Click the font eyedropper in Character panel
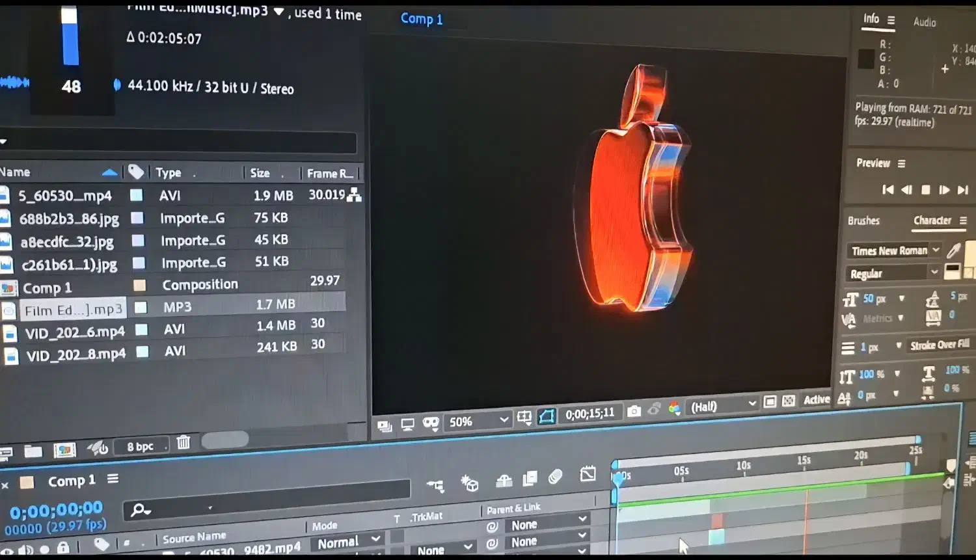This screenshot has height=560, width=976. point(954,250)
